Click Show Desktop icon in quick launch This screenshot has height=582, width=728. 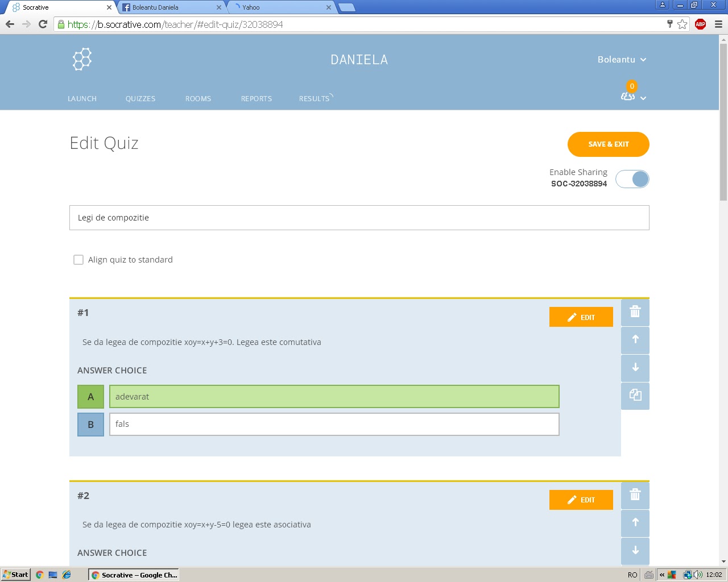click(53, 575)
